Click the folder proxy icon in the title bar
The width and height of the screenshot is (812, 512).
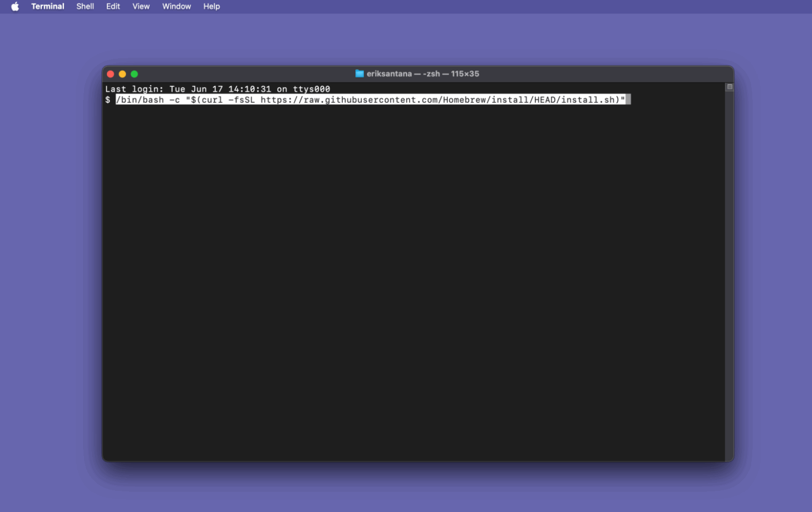pyautogui.click(x=359, y=74)
